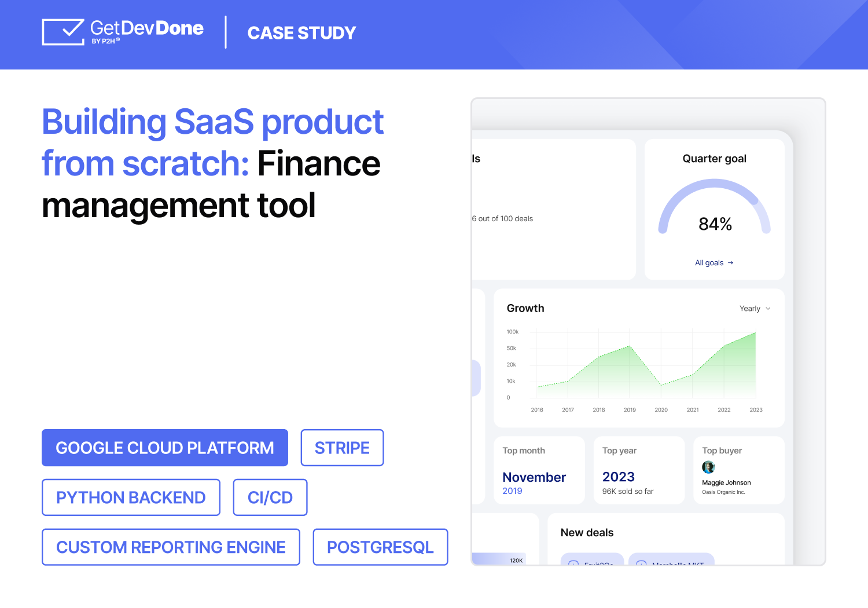Select the Custom Reporting Engine tag

(171, 547)
